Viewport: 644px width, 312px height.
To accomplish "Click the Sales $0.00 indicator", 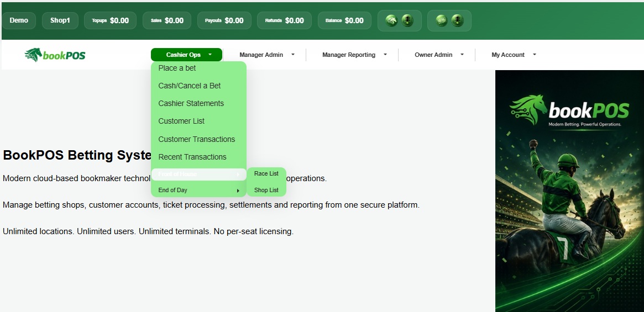I will 167,20.
